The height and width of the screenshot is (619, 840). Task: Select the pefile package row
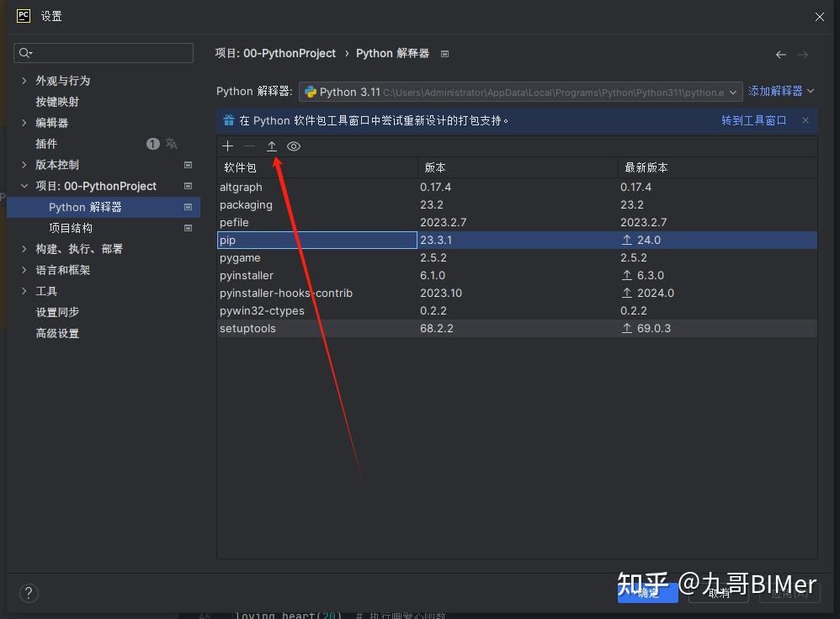517,222
